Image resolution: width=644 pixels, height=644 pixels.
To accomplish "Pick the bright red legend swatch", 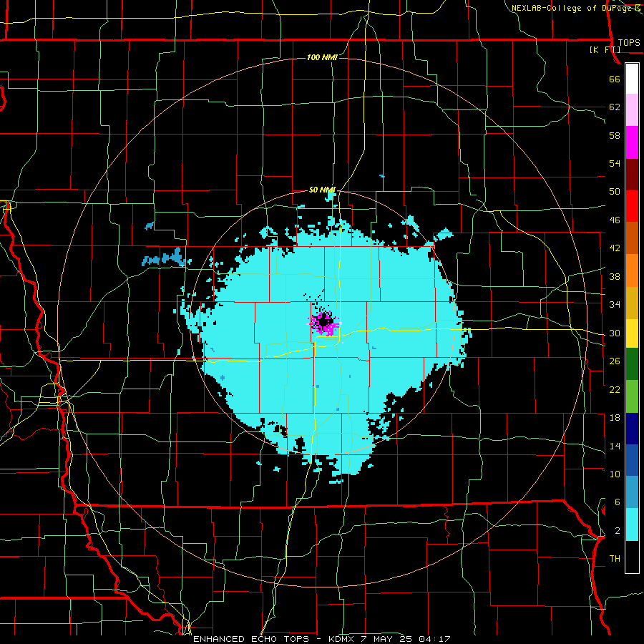I will coord(632,206).
